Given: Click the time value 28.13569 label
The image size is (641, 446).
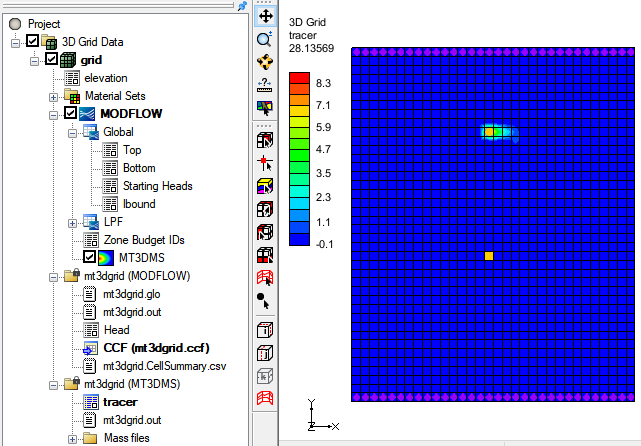Looking at the screenshot, I should pyautogui.click(x=311, y=48).
